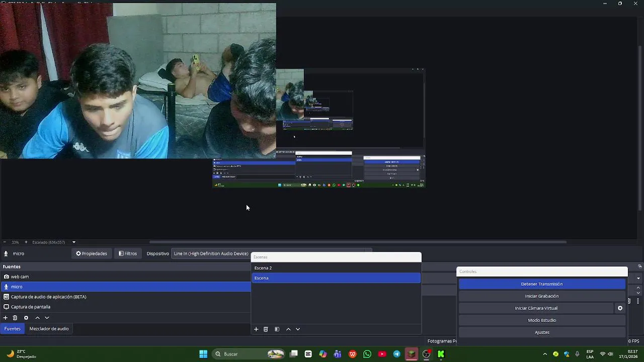Open volume control in system tray
Image resolution: width=644 pixels, height=362 pixels.
coord(610,354)
